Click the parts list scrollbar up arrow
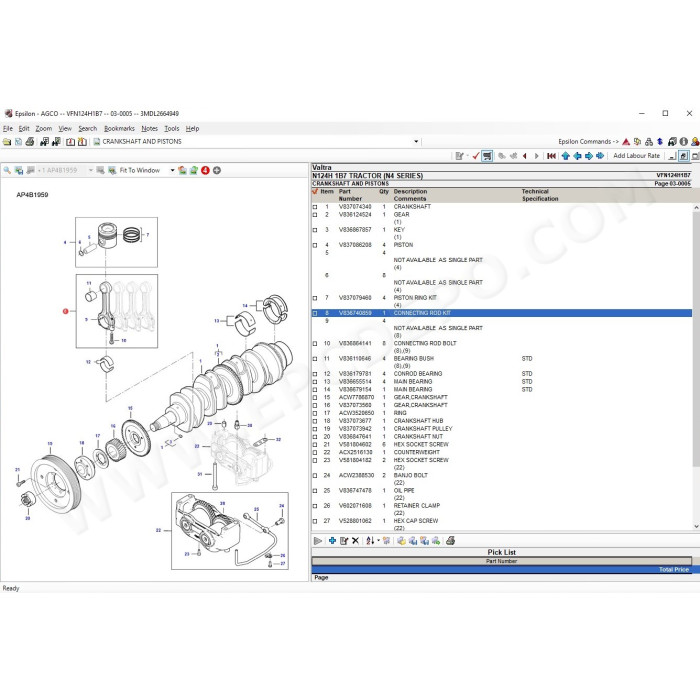Image resolution: width=700 pixels, height=700 pixels. tap(696, 208)
